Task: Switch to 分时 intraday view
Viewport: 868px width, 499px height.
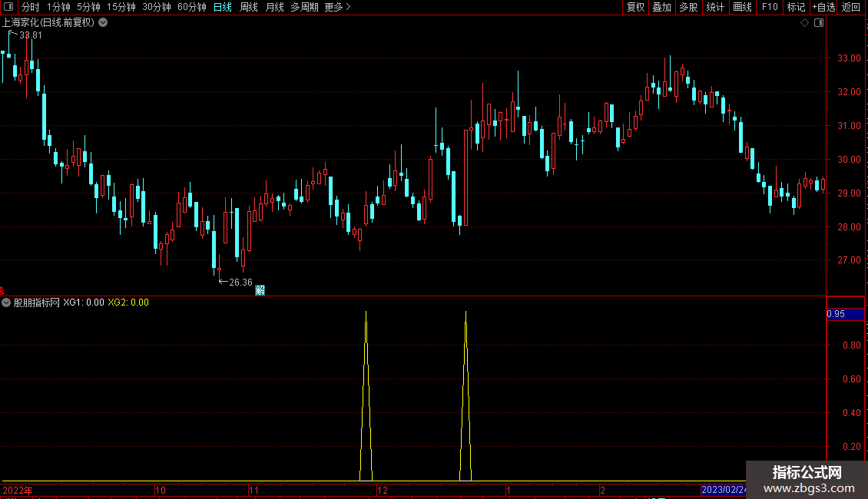Action: 31,7
